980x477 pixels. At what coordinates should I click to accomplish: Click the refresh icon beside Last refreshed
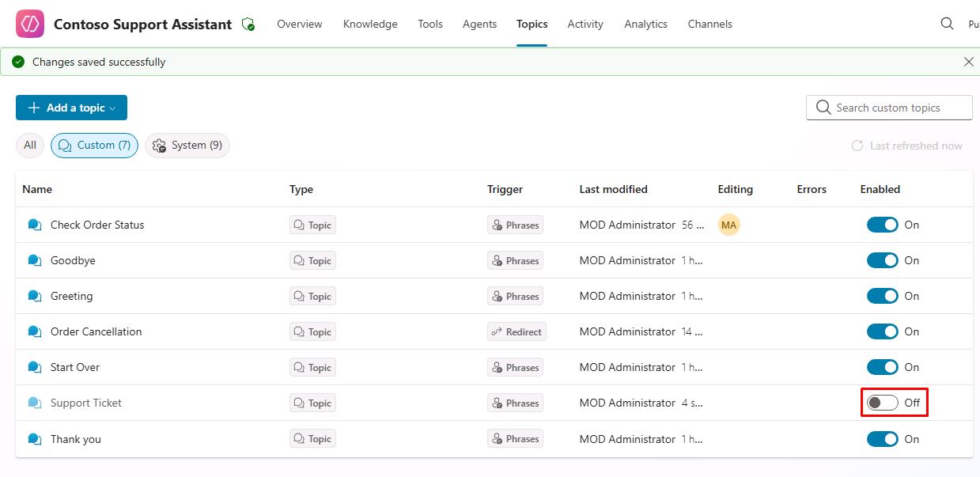(x=857, y=146)
